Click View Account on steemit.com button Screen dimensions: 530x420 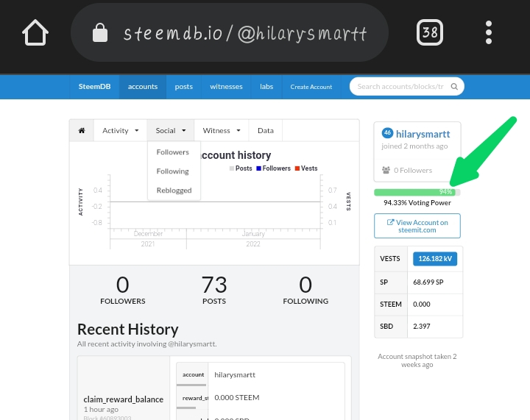coord(417,226)
